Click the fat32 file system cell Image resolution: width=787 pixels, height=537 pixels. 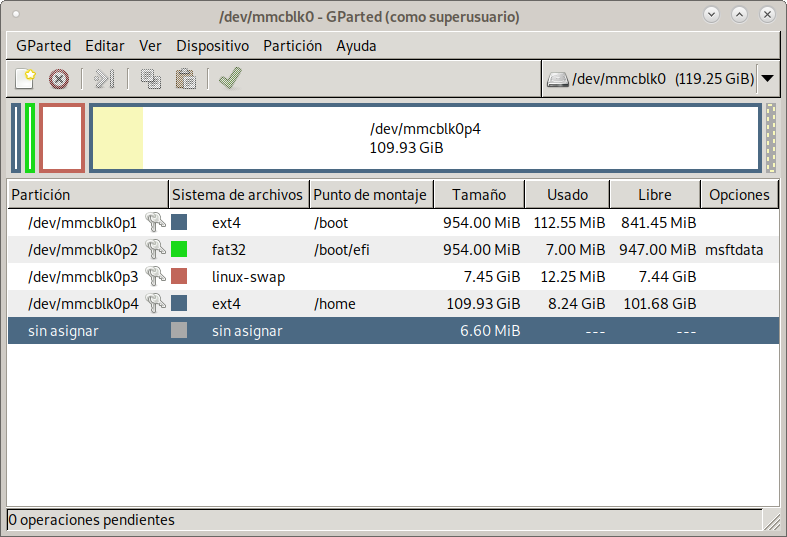point(229,250)
